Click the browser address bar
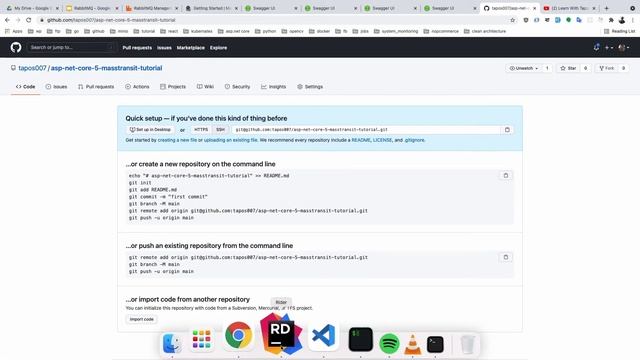Viewport: 640px width, 360px height. [273, 20]
